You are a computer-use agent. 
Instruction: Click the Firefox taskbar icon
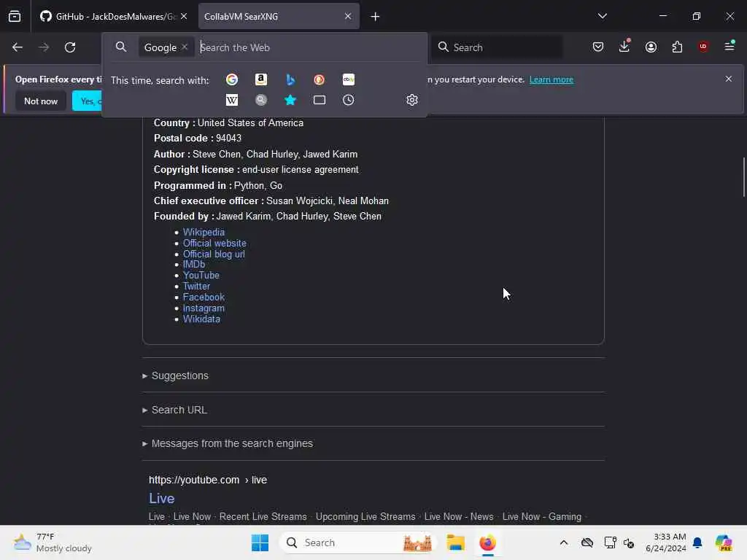coord(487,542)
